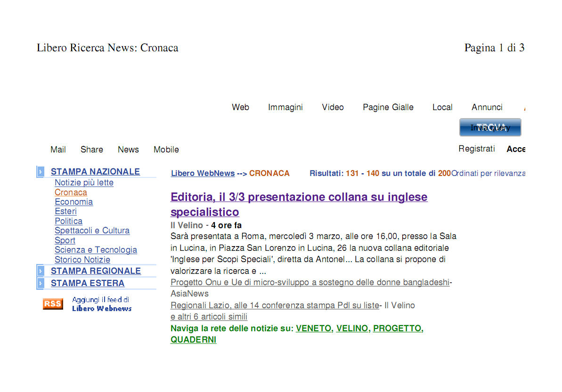Open the Annunci tab

[487, 107]
